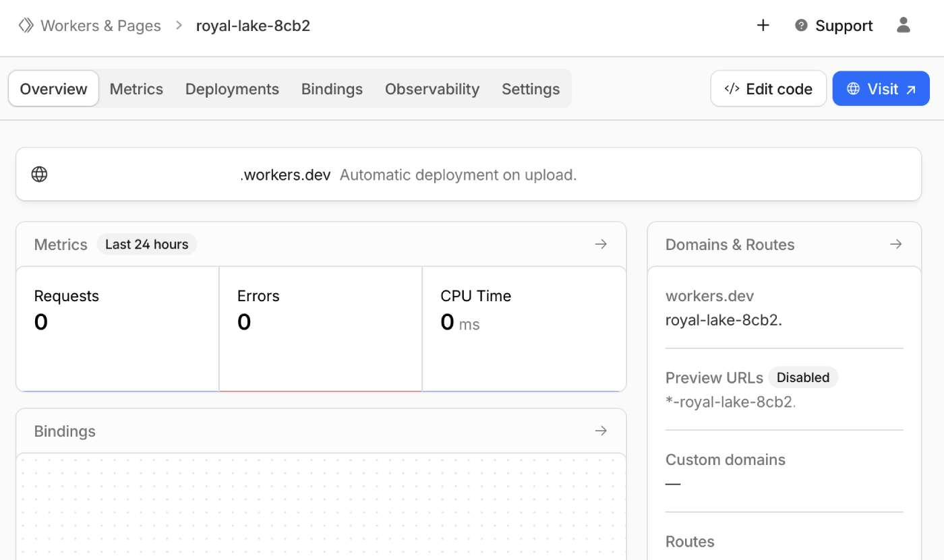Open the Support help icon

(801, 25)
